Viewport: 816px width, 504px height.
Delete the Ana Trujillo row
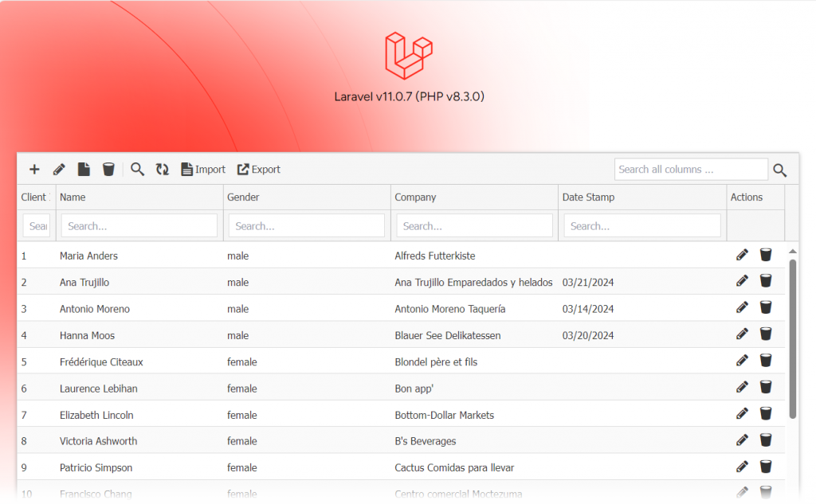[x=766, y=282]
